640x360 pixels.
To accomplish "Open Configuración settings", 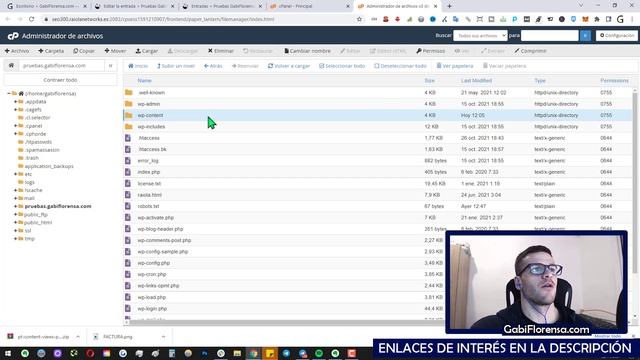I will (617, 36).
